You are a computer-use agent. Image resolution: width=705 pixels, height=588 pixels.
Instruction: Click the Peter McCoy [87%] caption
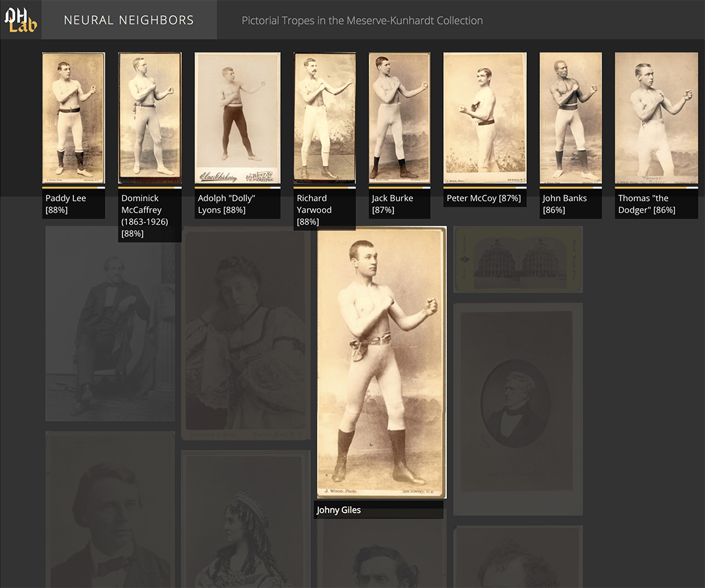tap(484, 198)
